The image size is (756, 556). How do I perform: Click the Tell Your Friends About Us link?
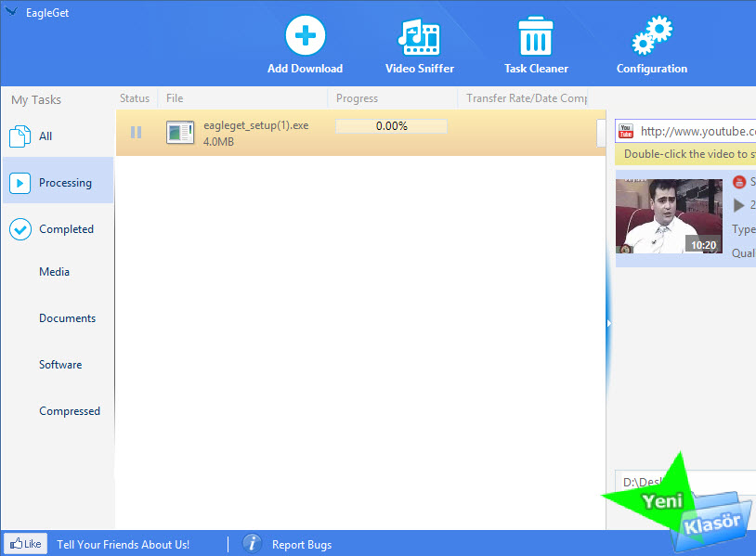coord(123,545)
